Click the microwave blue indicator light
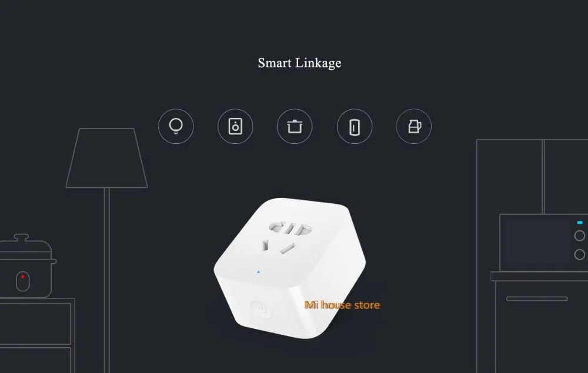The height and width of the screenshot is (373, 588). pos(580,223)
